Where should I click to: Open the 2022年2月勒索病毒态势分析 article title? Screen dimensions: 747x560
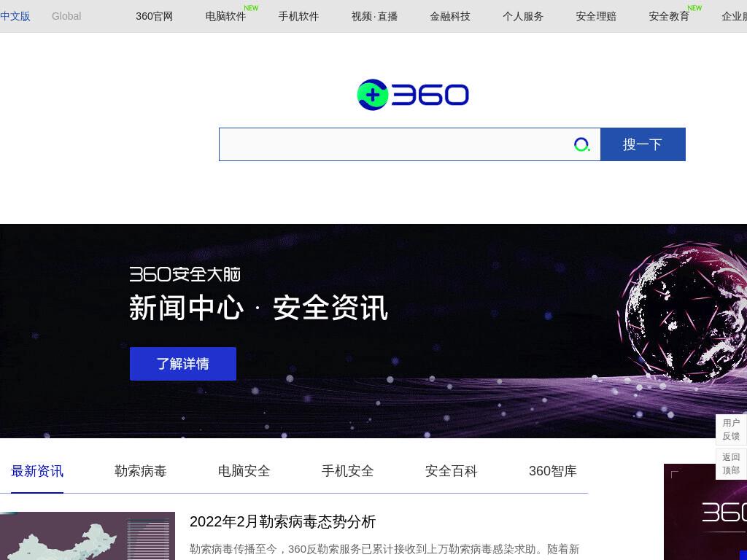pos(282,521)
